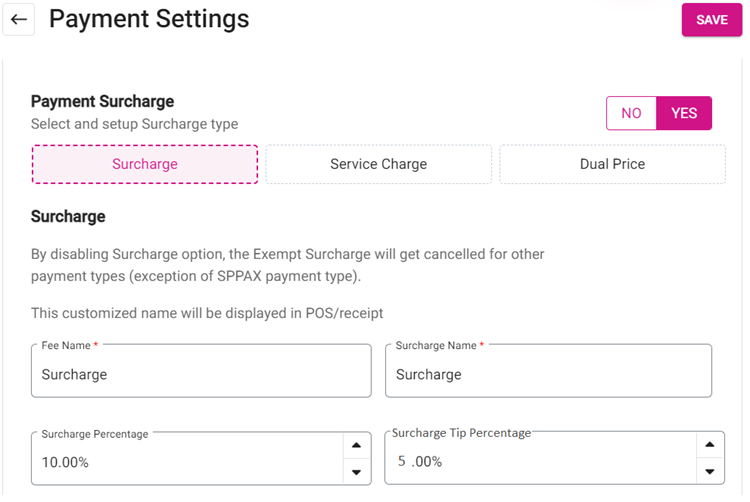The image size is (750, 502).
Task: Decrease Surcharge Tip Percentage with down arrow
Action: click(709, 471)
